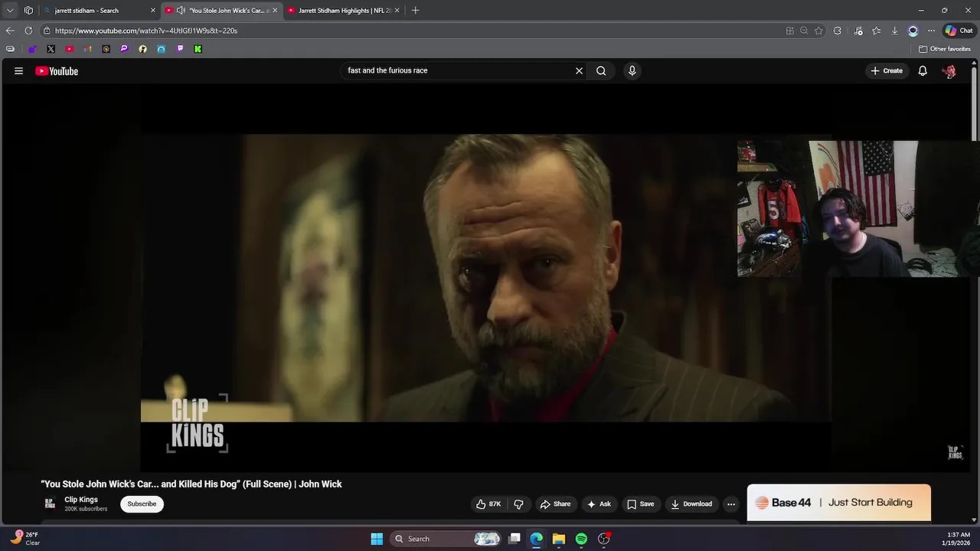This screenshot has width=980, height=551.
Task: Like the video with 87K likes
Action: tap(488, 504)
